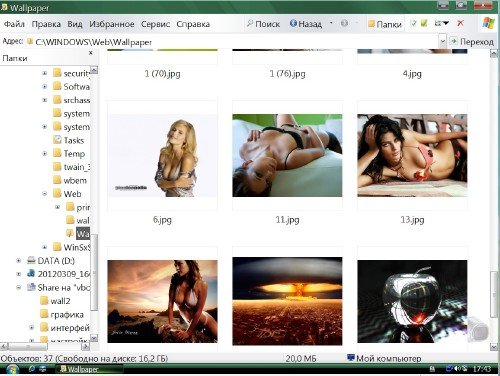This screenshot has width=500, height=376.
Task: Expand the srchass folder node
Action: [45, 100]
